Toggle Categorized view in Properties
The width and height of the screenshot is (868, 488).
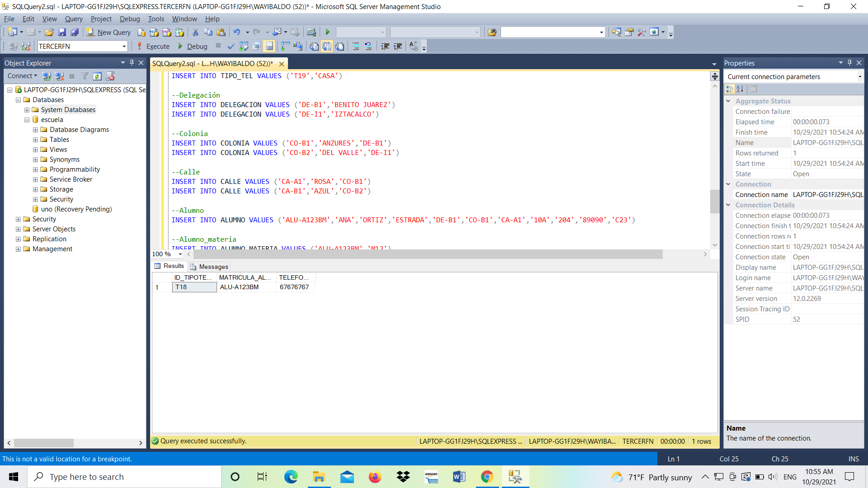coord(730,89)
